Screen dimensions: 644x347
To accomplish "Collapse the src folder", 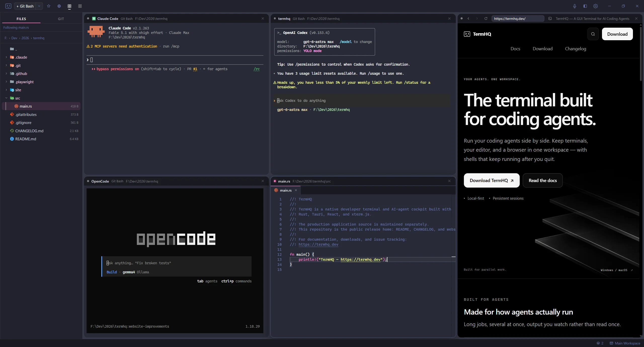I will tap(6, 98).
